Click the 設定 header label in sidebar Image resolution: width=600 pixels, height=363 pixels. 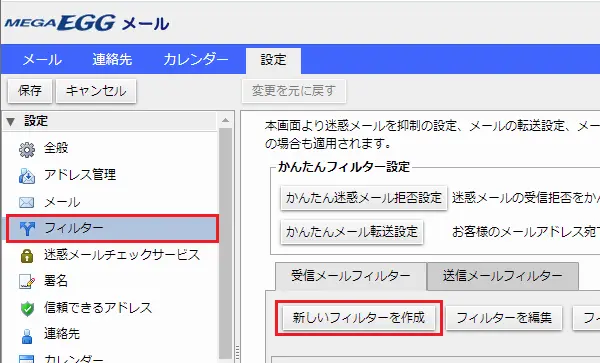click(36, 121)
